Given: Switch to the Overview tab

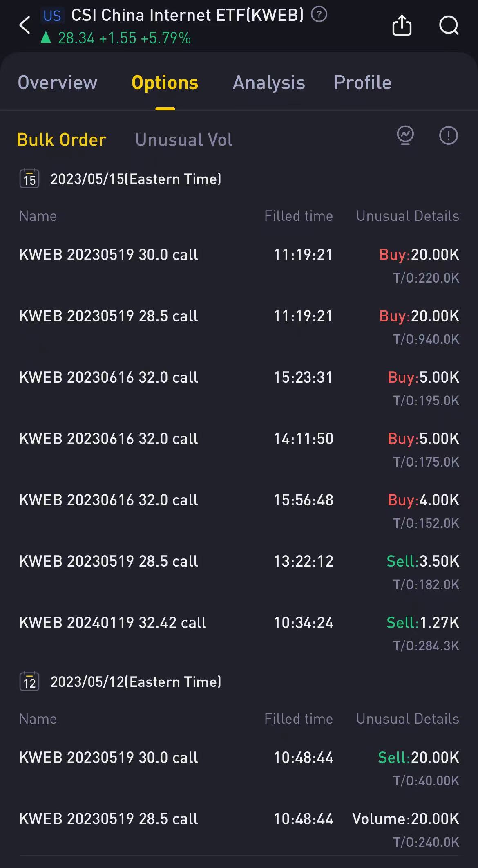Looking at the screenshot, I should [x=58, y=83].
